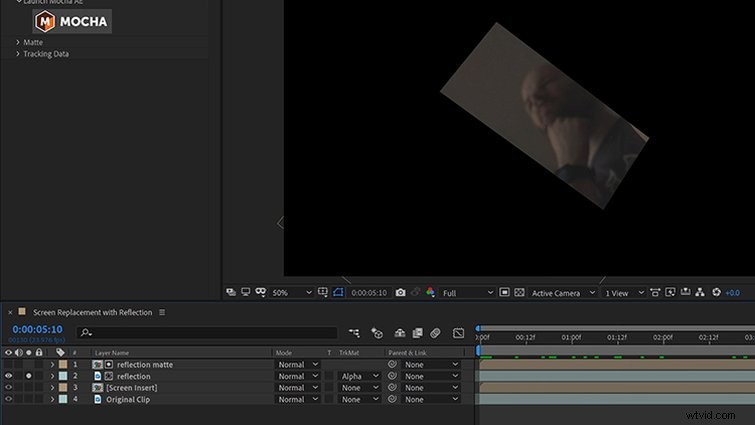Take a snapshot with camera icon
This screenshot has height=425, width=755.
(400, 292)
